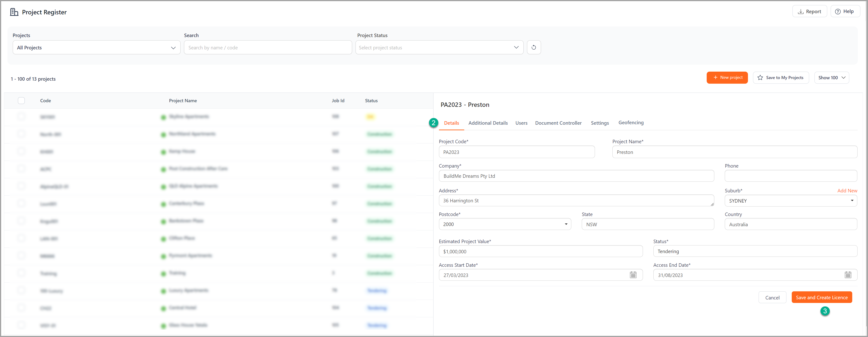Click the question mark Help icon
Viewport: 868px width, 337px height.
click(x=838, y=11)
